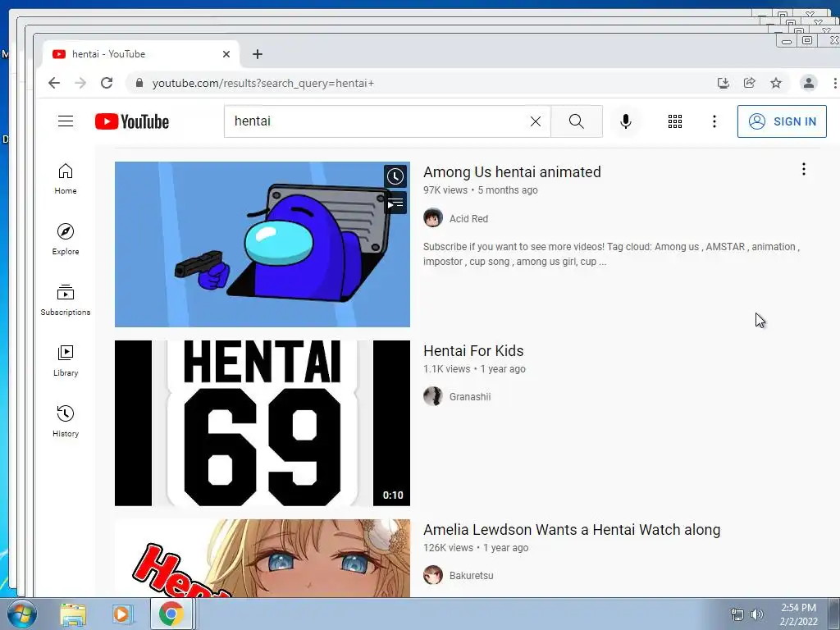Click title 'Among Us hentai animated'
Screen dimensions: 840x630
point(512,172)
